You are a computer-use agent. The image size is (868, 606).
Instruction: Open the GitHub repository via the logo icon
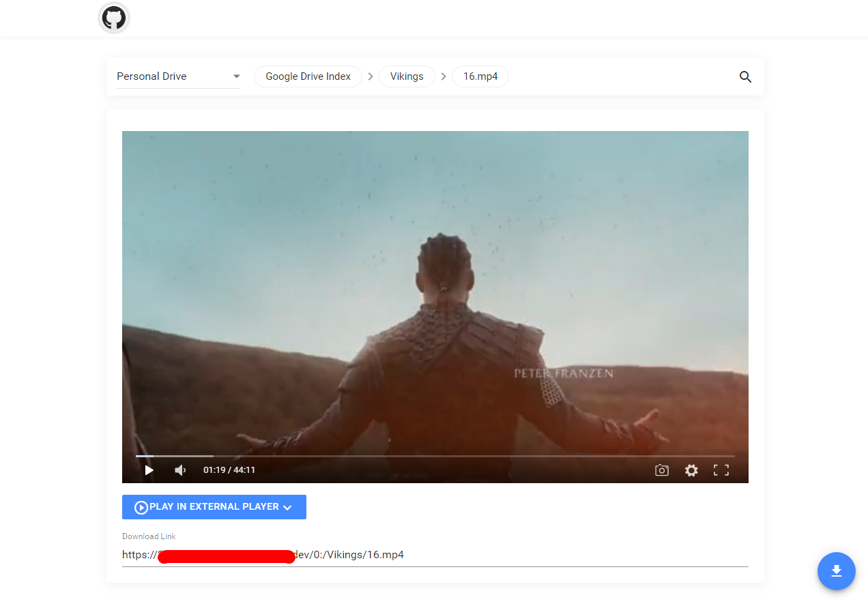[113, 18]
